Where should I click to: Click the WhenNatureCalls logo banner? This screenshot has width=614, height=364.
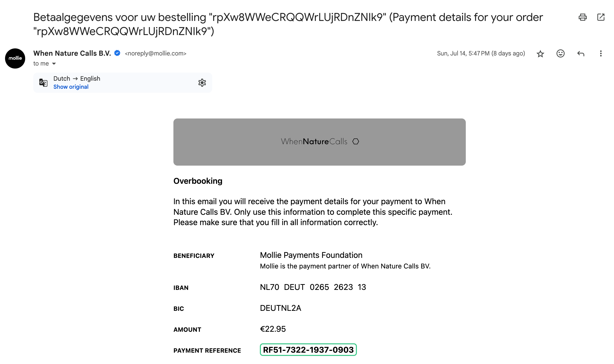(319, 142)
